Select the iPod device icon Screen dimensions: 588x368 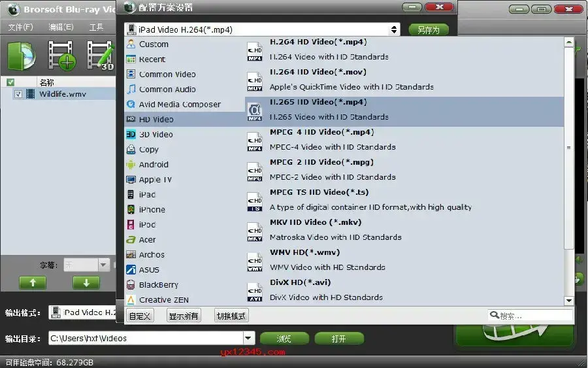[x=131, y=224]
